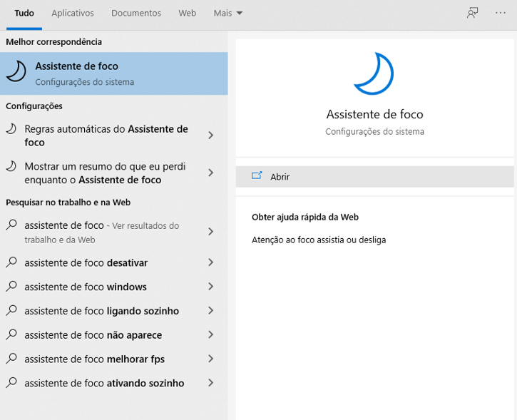The width and height of the screenshot is (517, 420).
Task: Click the feedback person icon at top right
Action: pos(472,13)
